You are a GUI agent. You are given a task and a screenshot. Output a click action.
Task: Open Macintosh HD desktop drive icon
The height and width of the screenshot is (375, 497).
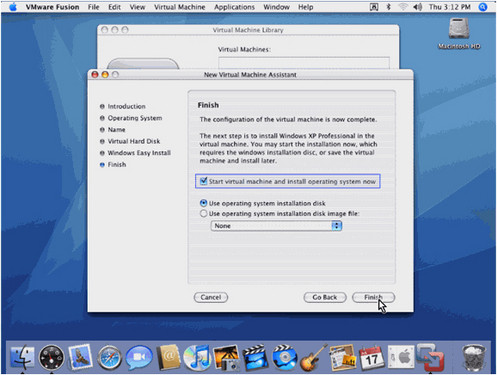coord(459,33)
